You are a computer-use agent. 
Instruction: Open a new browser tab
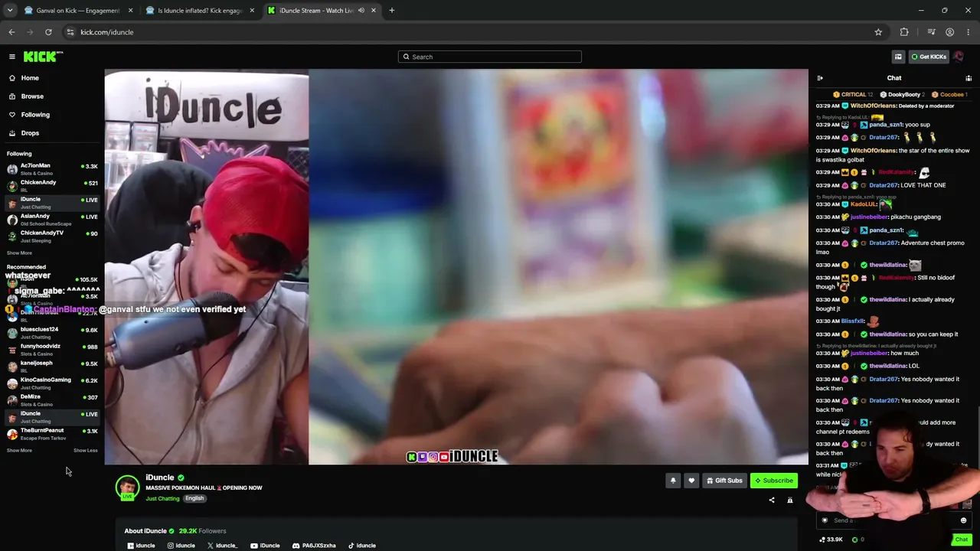391,11
